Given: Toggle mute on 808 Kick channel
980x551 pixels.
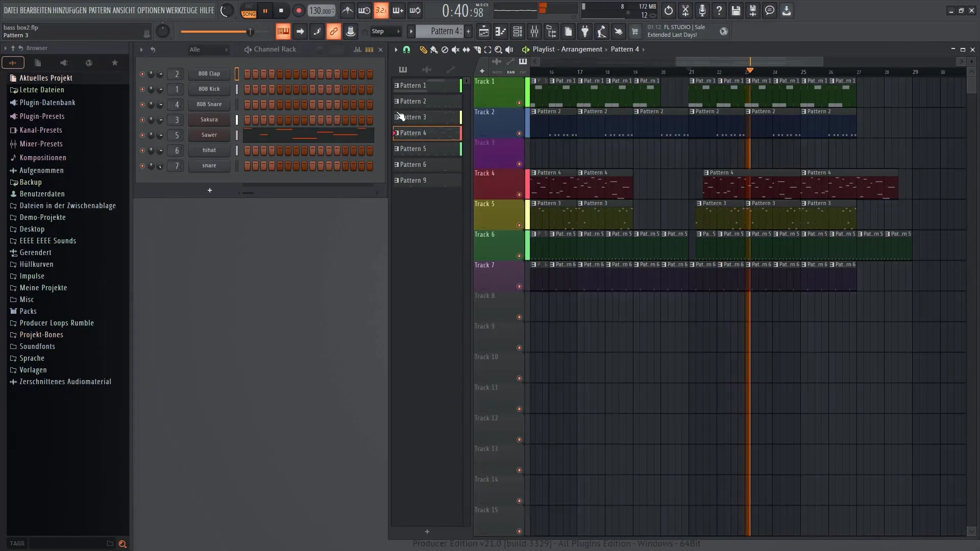Looking at the screenshot, I should tap(141, 88).
